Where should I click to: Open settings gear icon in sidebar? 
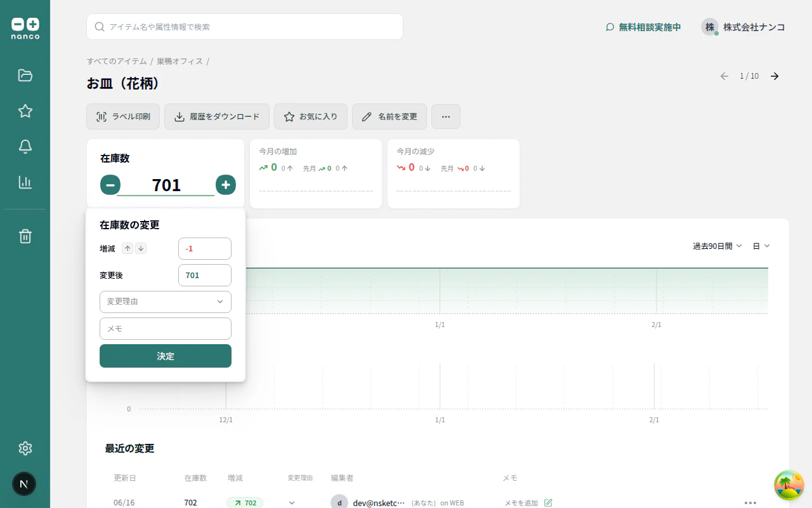25,448
